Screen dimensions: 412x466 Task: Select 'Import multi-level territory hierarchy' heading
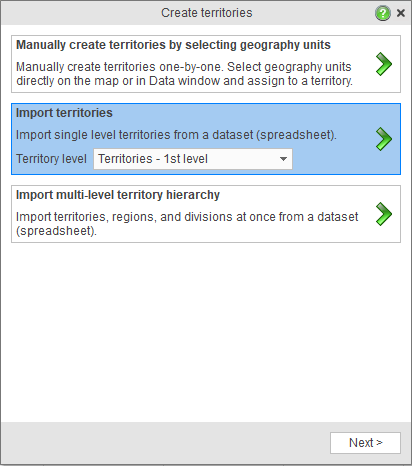coord(118,195)
